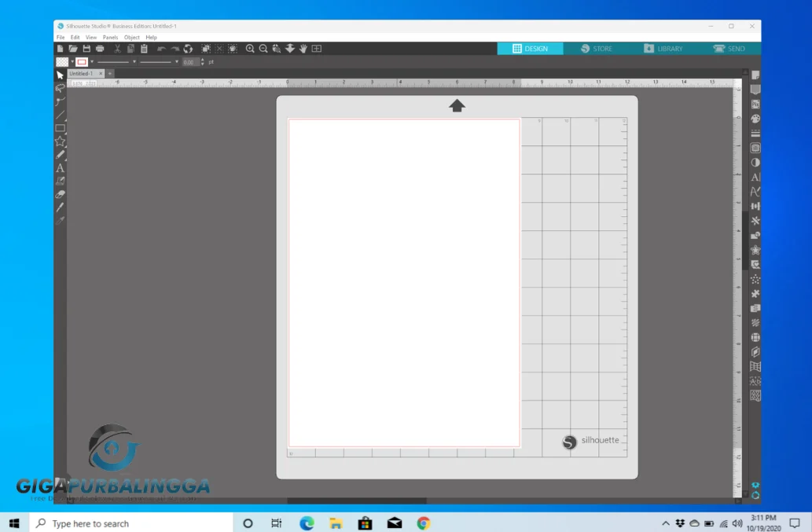Expand the line color dropdown arrow
812x532 pixels.
click(x=92, y=62)
